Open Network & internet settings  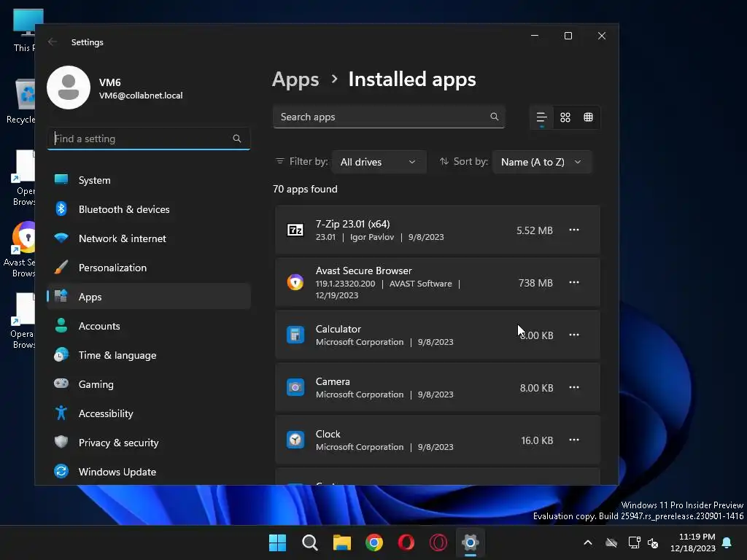[x=149, y=238]
